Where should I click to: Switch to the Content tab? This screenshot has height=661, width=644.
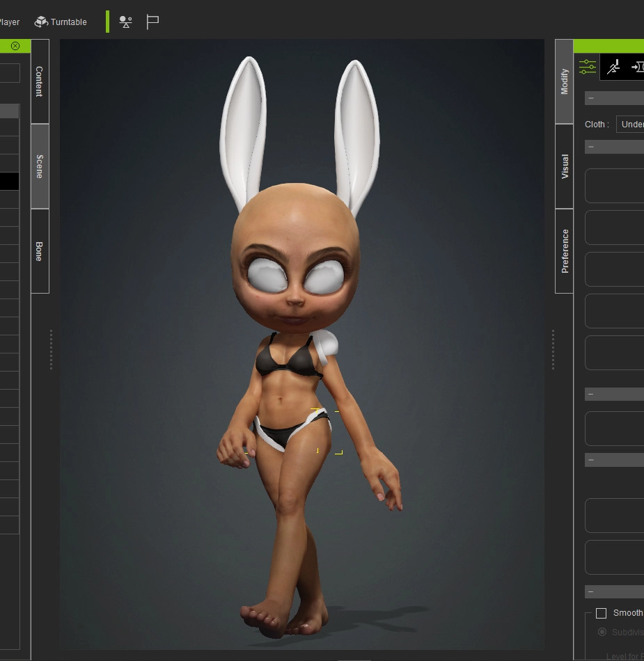tap(40, 81)
